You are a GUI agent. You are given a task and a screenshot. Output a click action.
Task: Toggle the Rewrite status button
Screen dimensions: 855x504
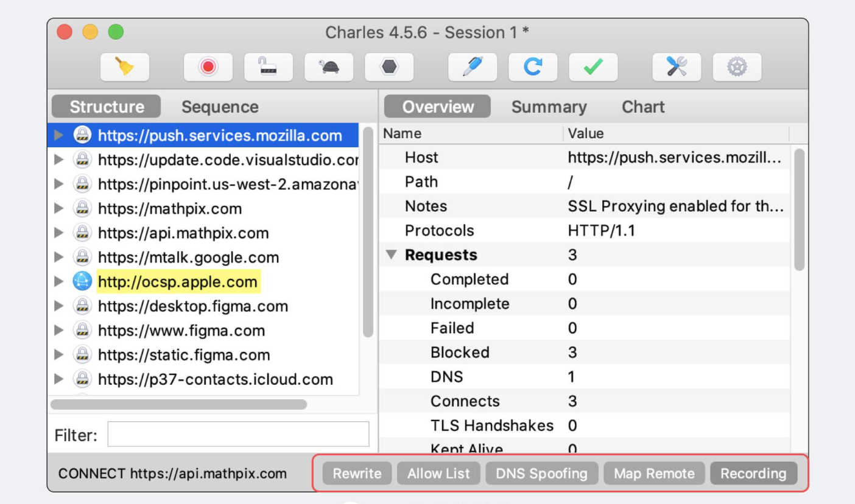(x=357, y=474)
